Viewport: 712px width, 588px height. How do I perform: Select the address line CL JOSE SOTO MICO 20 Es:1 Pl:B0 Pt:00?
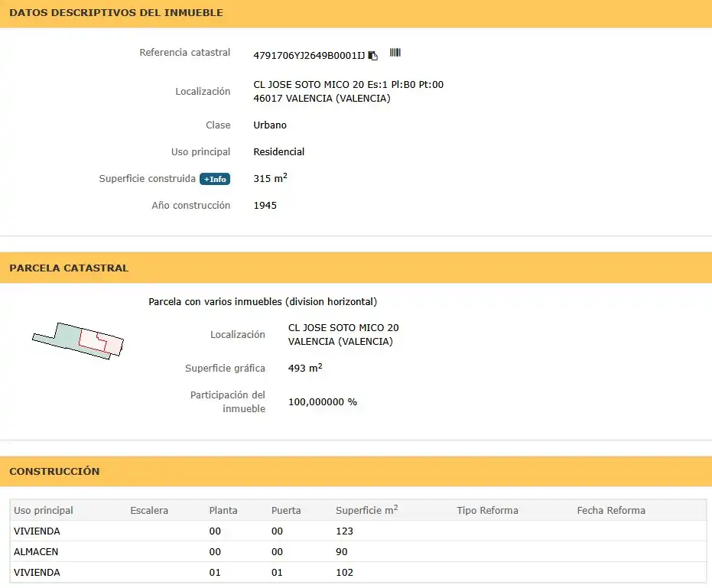coord(348,84)
